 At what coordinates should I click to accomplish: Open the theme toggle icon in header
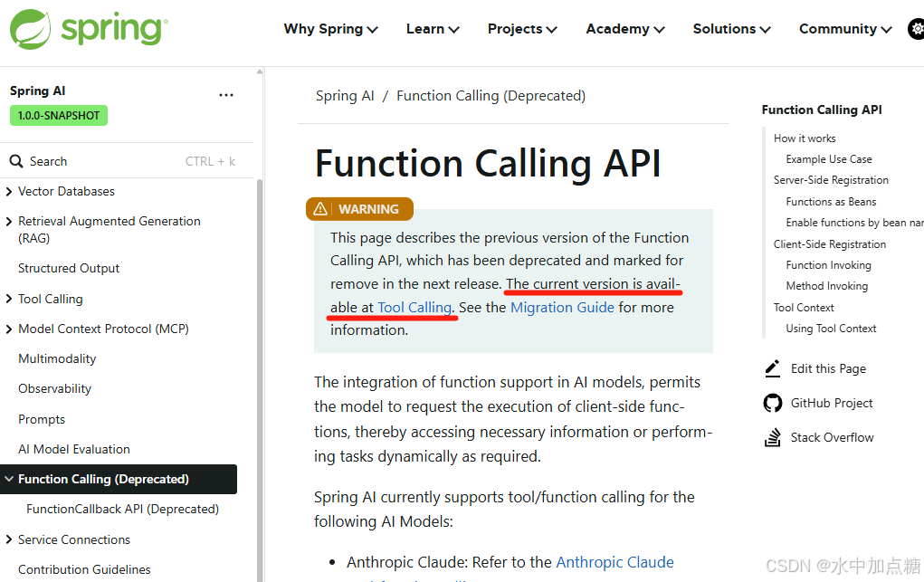point(917,29)
